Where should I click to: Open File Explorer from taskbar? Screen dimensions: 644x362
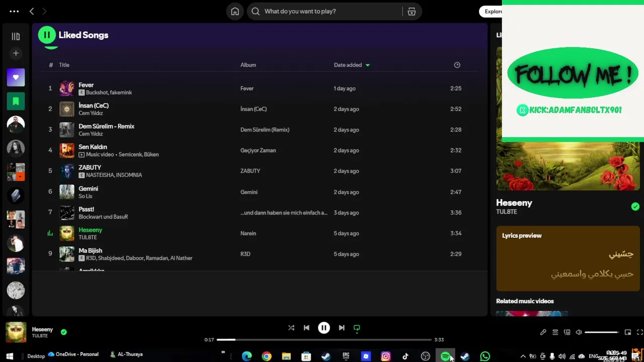pos(286,356)
